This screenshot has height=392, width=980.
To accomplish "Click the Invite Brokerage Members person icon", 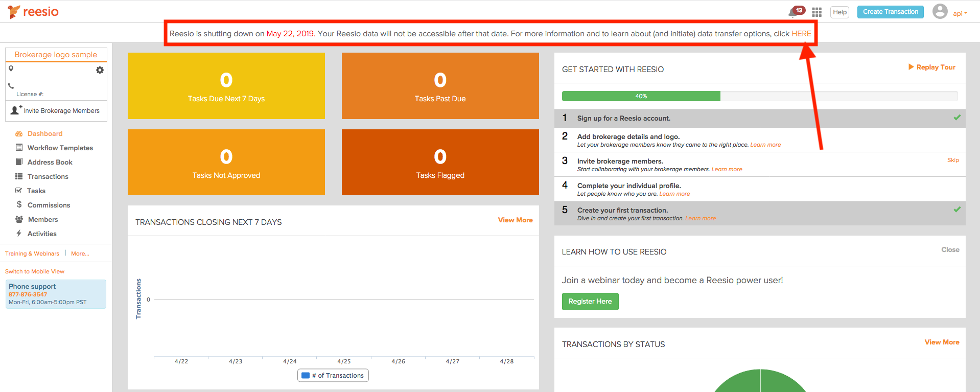I will click(16, 110).
